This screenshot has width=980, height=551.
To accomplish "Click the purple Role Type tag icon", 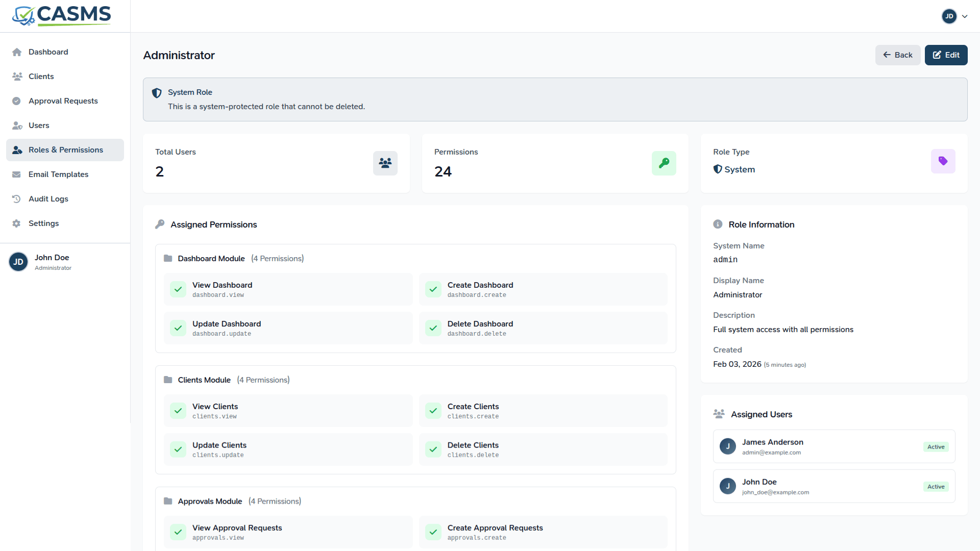I will tap(943, 161).
